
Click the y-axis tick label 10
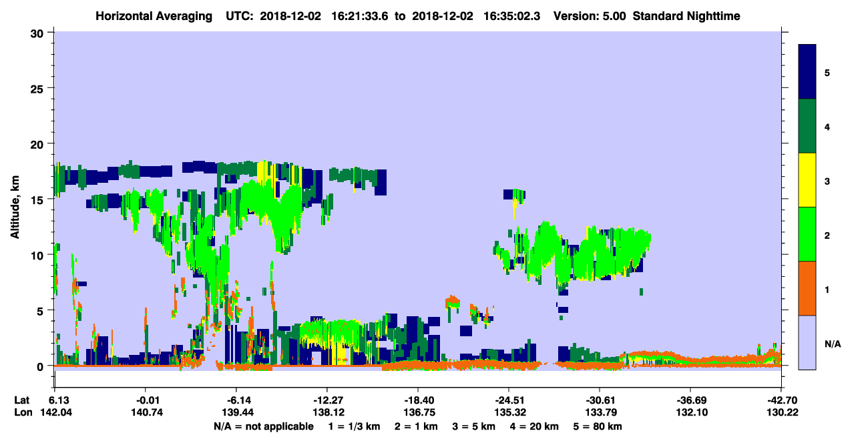coord(39,255)
